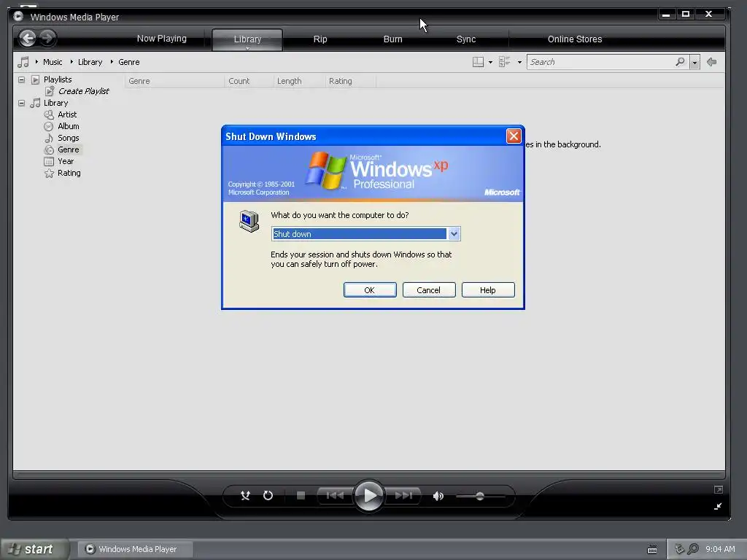
Task: Click the Previous track button
Action: point(335,496)
